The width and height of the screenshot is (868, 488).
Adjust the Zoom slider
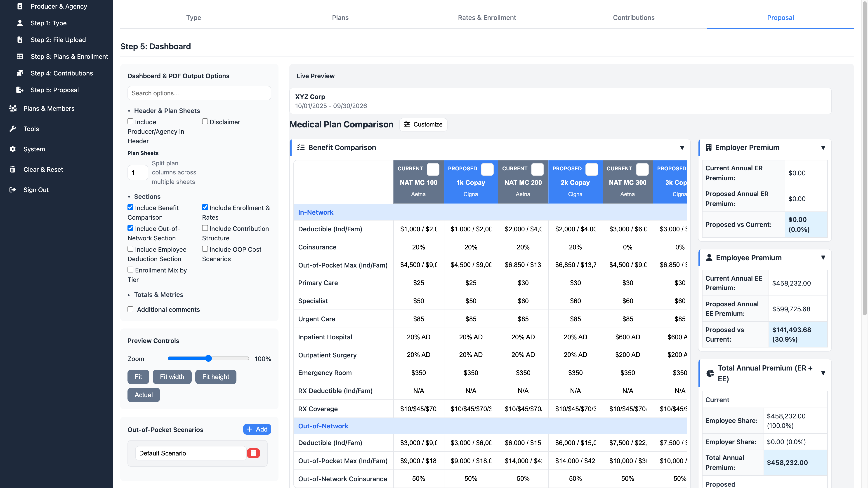pos(208,358)
